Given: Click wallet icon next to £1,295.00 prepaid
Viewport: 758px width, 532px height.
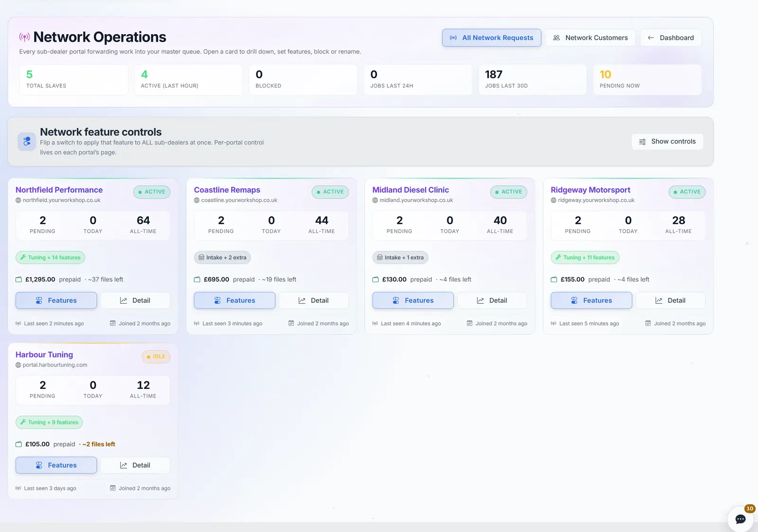Looking at the screenshot, I should pos(19,280).
